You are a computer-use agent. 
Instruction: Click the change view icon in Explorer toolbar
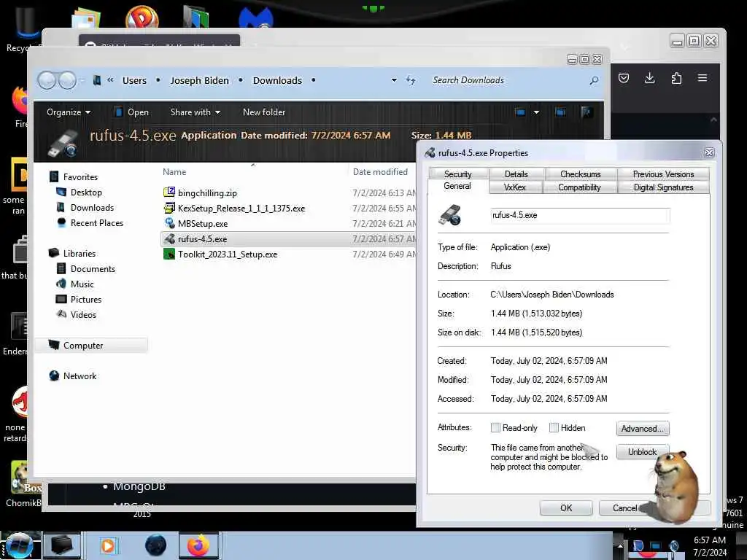point(520,112)
